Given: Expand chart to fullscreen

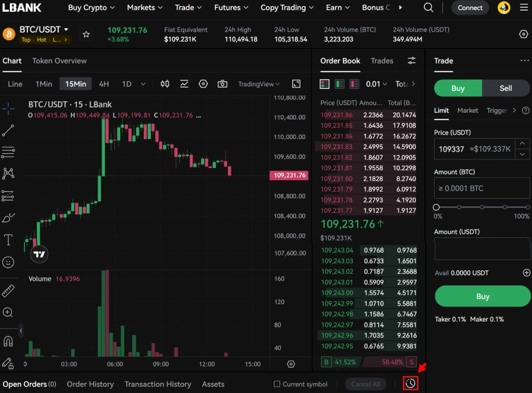Looking at the screenshot, I should [296, 84].
